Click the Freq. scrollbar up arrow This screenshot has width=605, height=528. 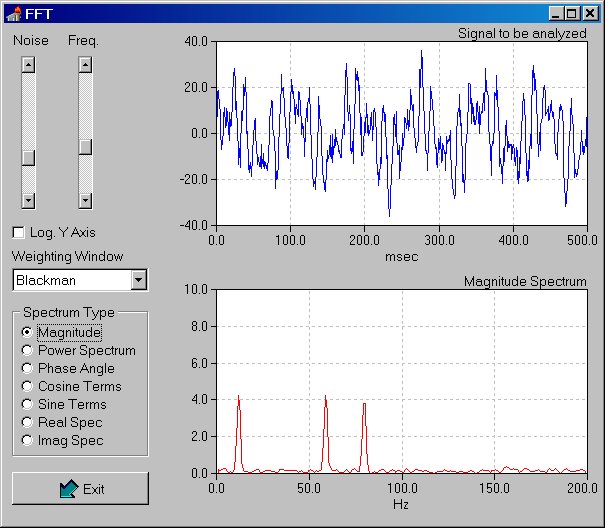point(85,65)
